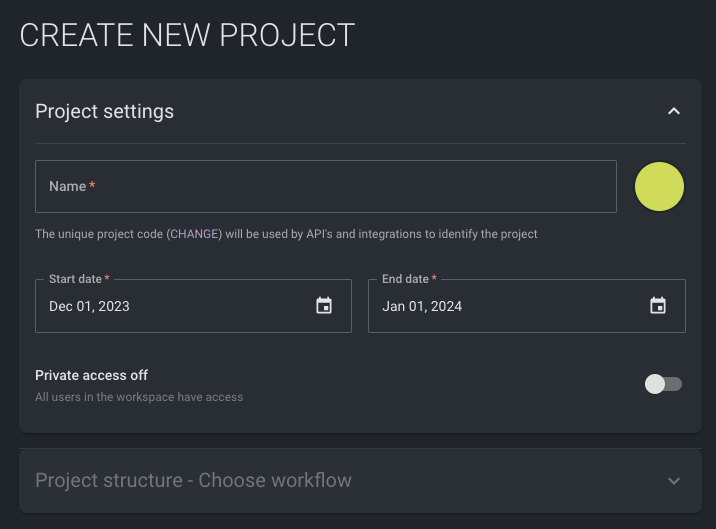Image resolution: width=716 pixels, height=529 pixels.
Task: Click the Start date field label
Action: 76,279
